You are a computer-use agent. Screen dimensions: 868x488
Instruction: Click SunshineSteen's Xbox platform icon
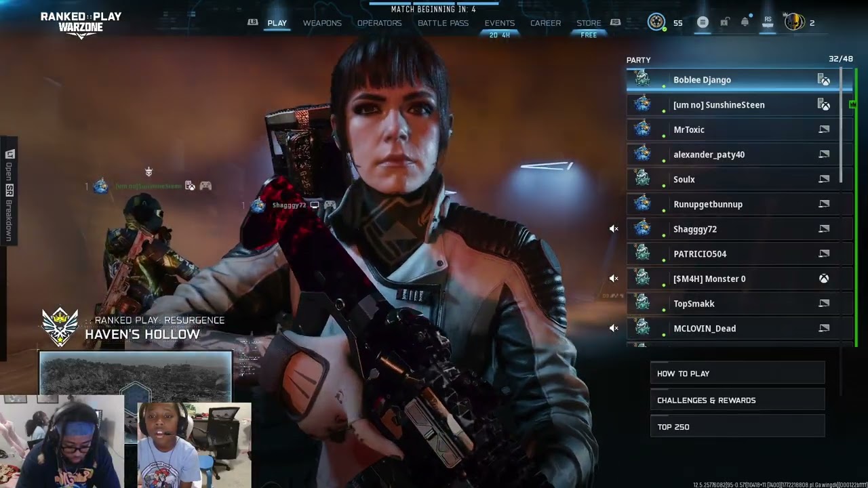823,105
